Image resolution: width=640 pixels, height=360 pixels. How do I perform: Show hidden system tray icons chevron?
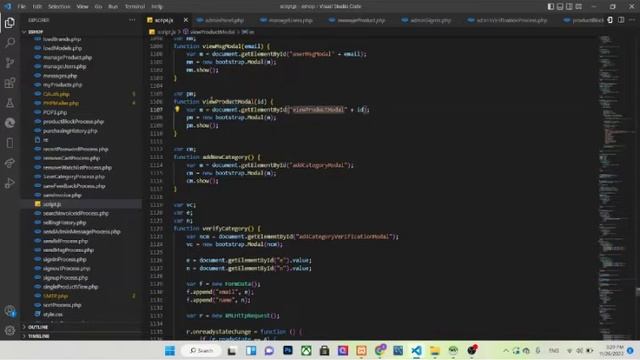point(506,351)
